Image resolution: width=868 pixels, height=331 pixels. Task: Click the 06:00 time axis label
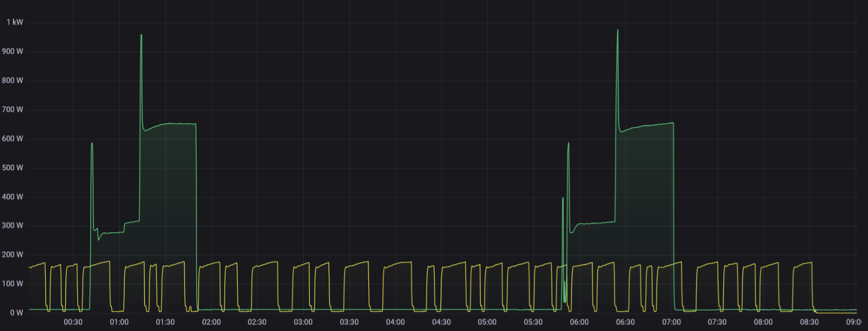coord(579,322)
